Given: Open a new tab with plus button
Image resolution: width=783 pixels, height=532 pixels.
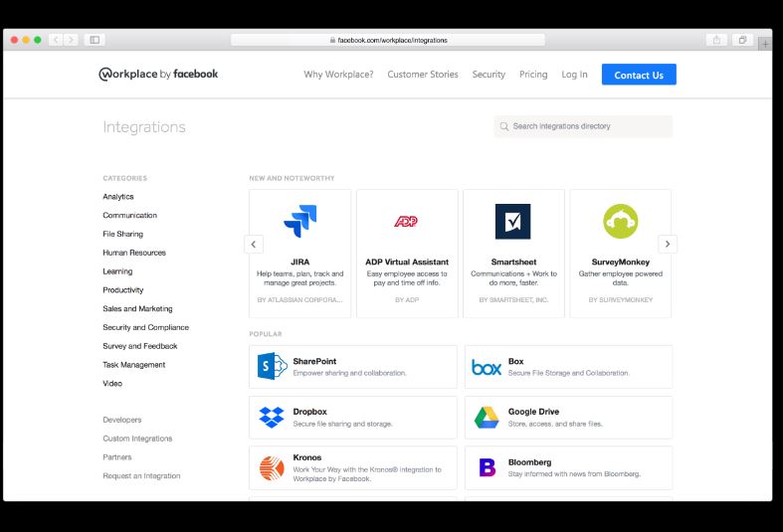Looking at the screenshot, I should pyautogui.click(x=765, y=44).
